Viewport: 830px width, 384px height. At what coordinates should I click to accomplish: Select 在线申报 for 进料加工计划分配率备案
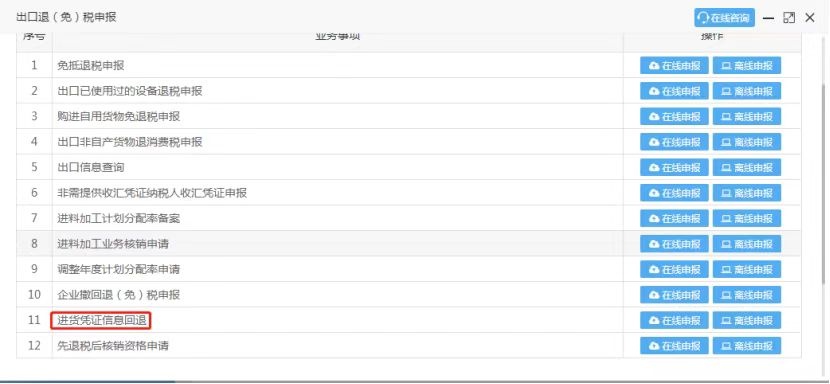click(x=674, y=218)
